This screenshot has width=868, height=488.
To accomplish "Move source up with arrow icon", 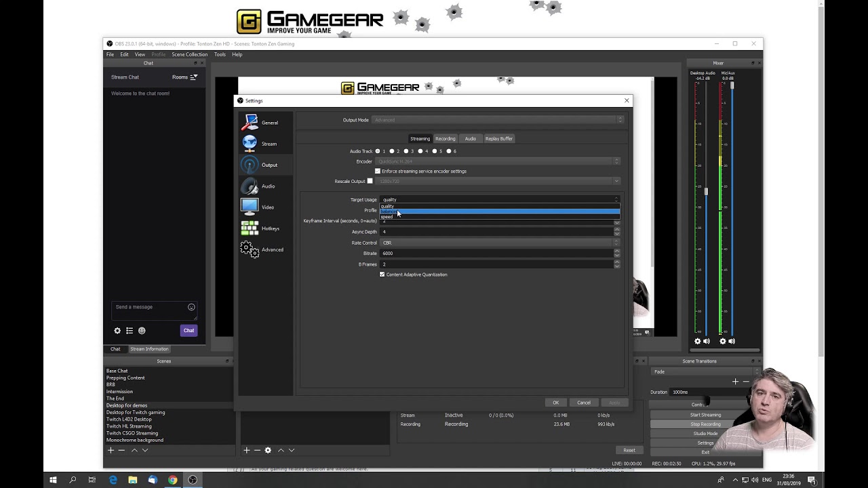I will pos(281,450).
